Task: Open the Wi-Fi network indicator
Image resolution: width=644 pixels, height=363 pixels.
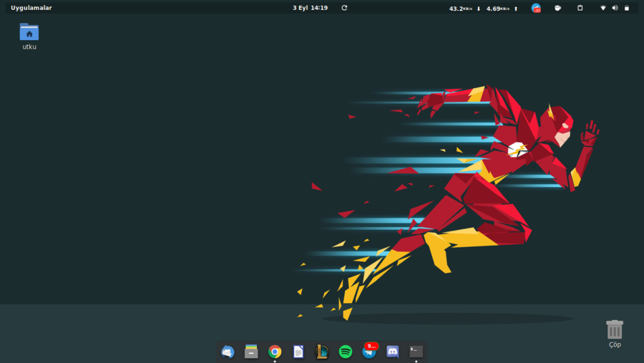Action: pyautogui.click(x=603, y=9)
